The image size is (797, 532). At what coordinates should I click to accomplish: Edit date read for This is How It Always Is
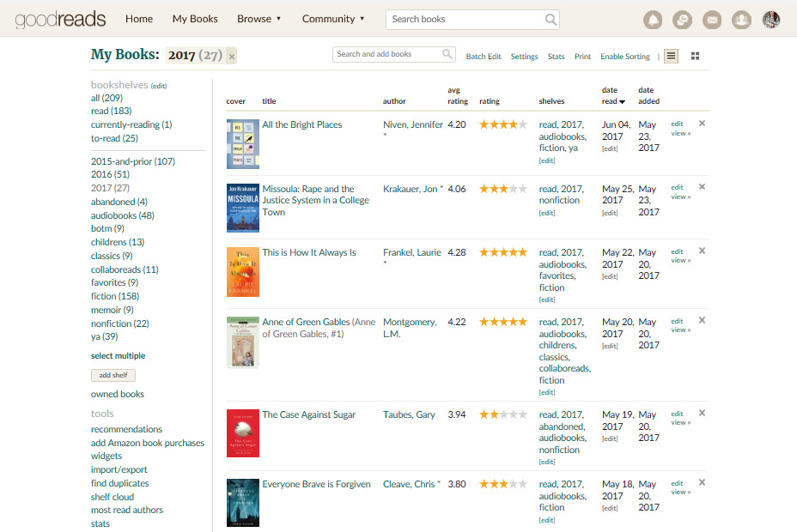pyautogui.click(x=610, y=276)
